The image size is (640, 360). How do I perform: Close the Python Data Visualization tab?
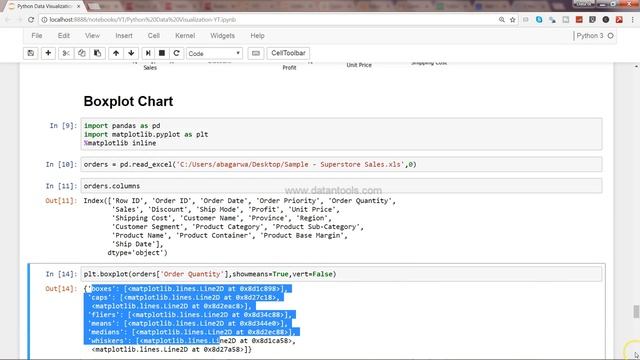point(78,7)
